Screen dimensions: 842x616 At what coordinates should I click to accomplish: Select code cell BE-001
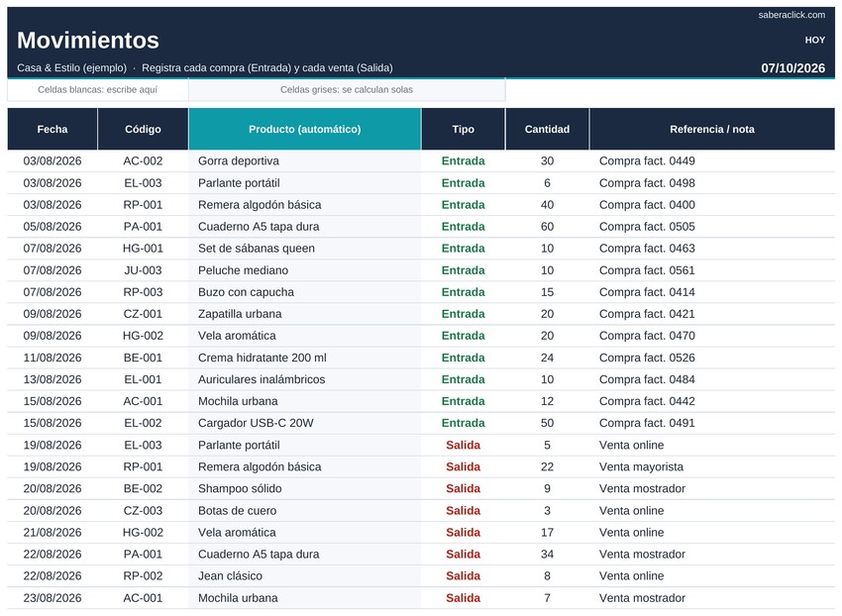(143, 358)
